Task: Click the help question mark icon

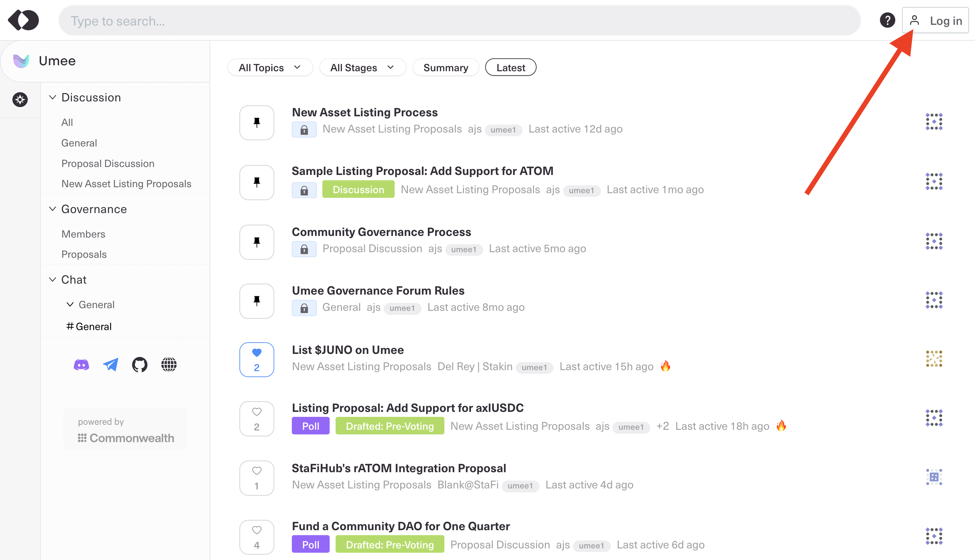Action: [x=887, y=21]
